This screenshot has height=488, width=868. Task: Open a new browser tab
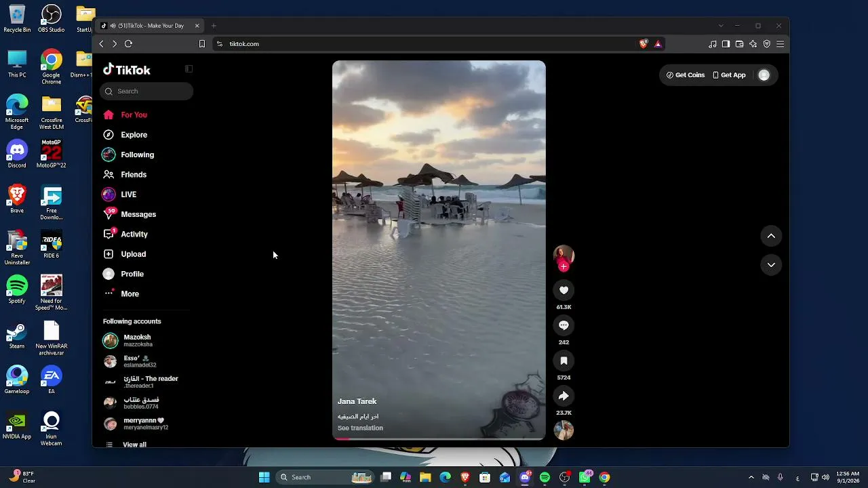(214, 26)
